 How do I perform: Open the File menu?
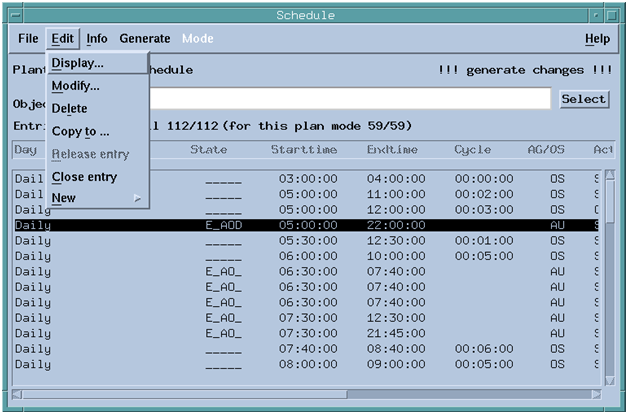point(28,39)
